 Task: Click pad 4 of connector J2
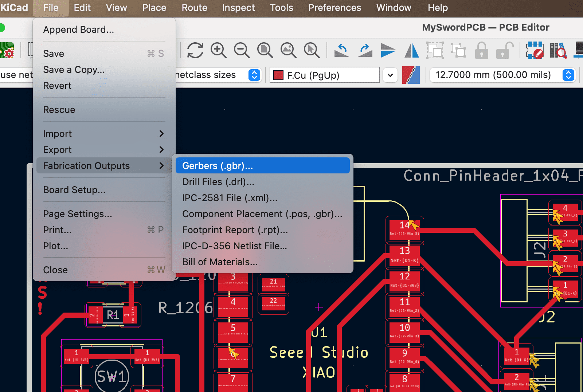[565, 212]
